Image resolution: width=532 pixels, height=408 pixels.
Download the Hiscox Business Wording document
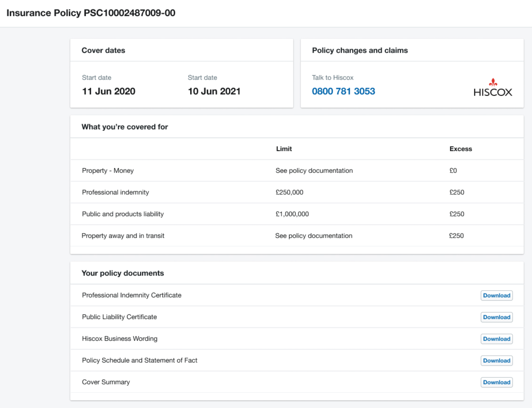click(x=496, y=339)
